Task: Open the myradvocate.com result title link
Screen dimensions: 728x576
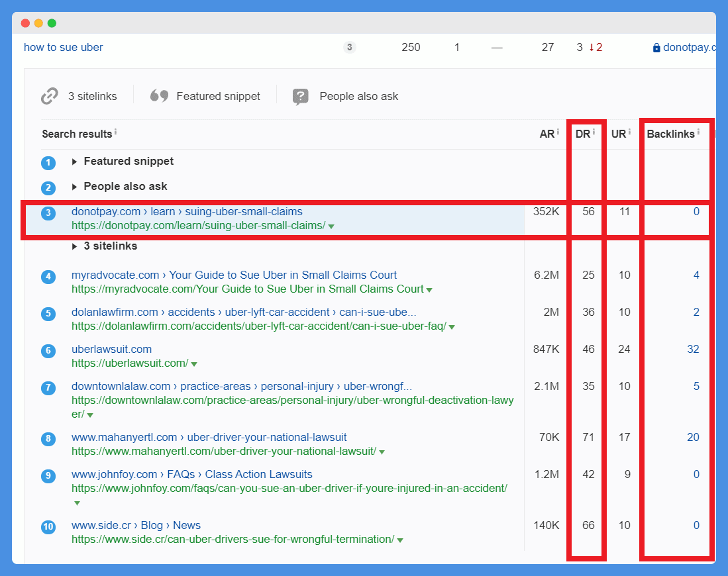Action: pos(234,275)
